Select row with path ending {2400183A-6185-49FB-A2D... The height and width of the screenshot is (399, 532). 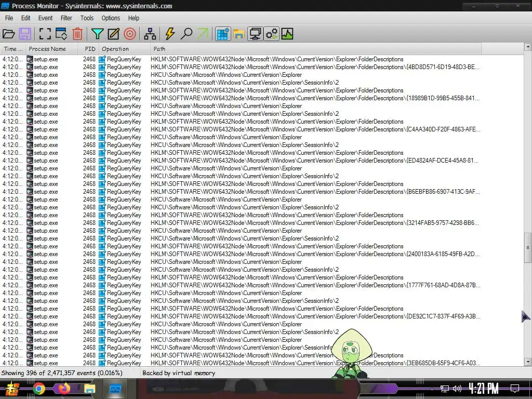point(241,254)
